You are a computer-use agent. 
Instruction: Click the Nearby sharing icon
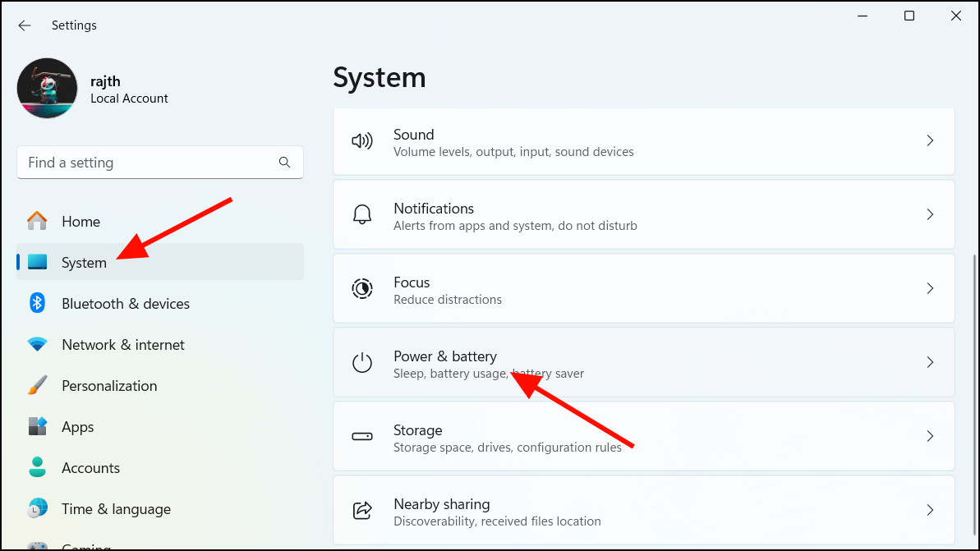tap(362, 510)
